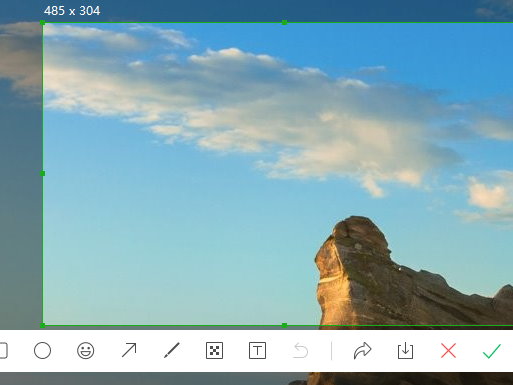Click the left-middle selection edge handle
The width and height of the screenshot is (513, 385).
43,174
